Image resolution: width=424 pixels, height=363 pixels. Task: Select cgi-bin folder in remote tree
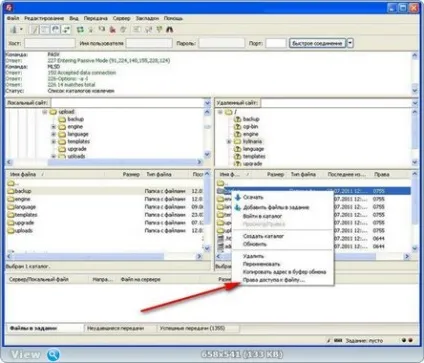click(x=251, y=127)
